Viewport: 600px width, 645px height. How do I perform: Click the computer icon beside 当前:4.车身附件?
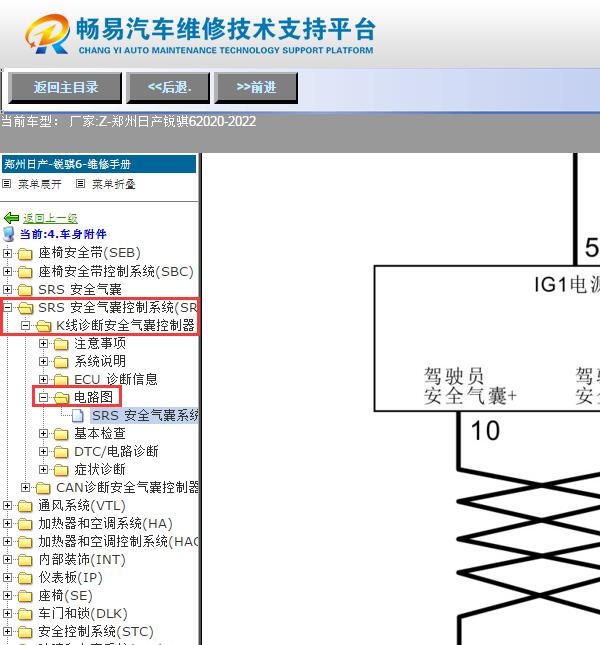click(x=9, y=234)
